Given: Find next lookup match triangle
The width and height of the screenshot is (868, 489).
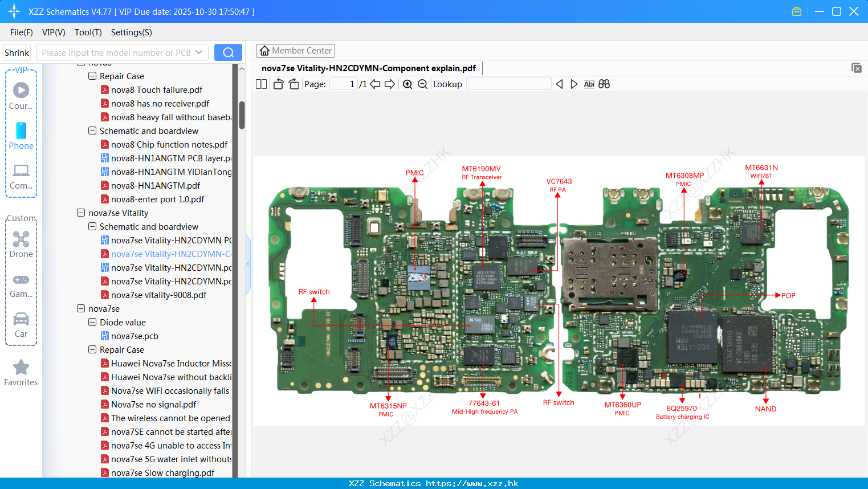Looking at the screenshot, I should 574,84.
